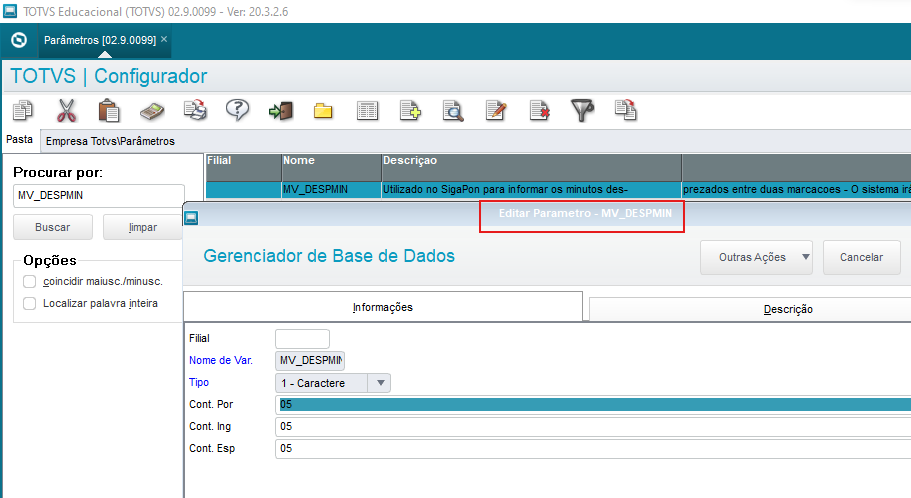This screenshot has width=911, height=498.
Task: Close the Parâmetros [02.9.0099] tab
Action: coord(164,39)
